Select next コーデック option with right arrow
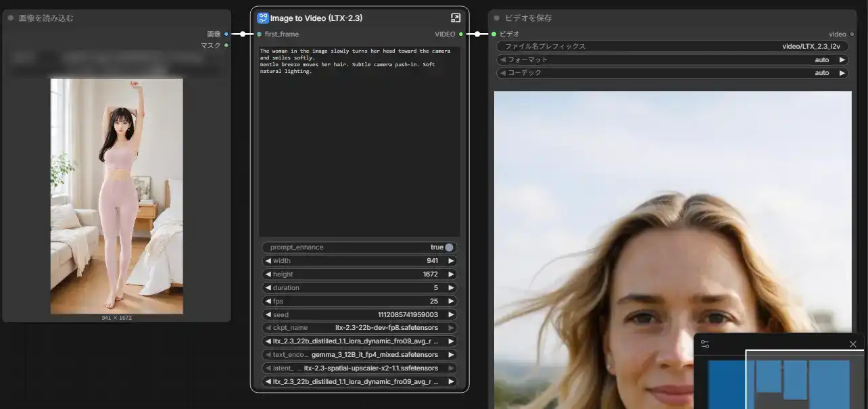868x409 pixels. tap(842, 73)
